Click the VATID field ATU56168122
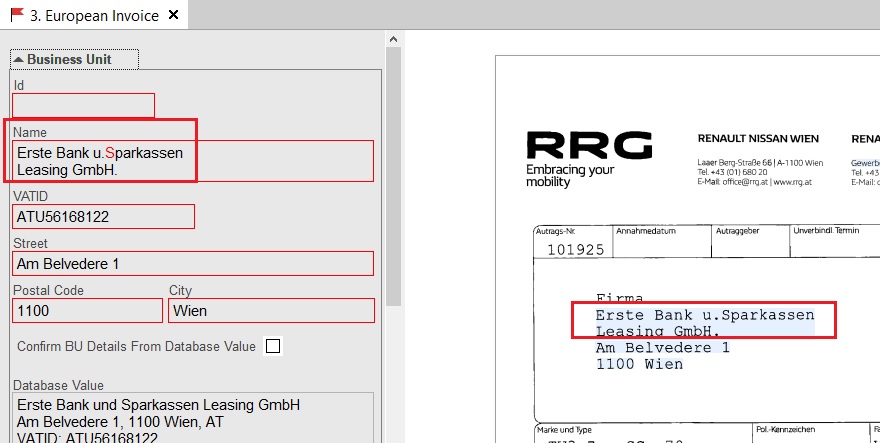This screenshot has height=443, width=880. pyautogui.click(x=103, y=217)
